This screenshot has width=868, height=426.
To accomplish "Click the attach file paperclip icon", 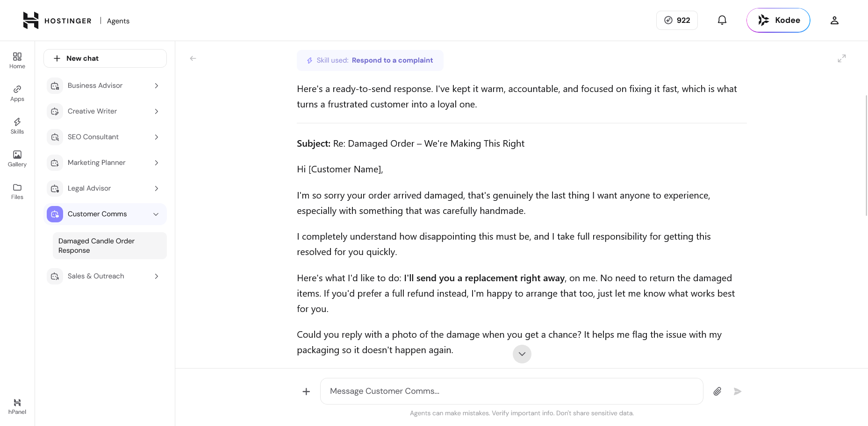I will (x=717, y=391).
